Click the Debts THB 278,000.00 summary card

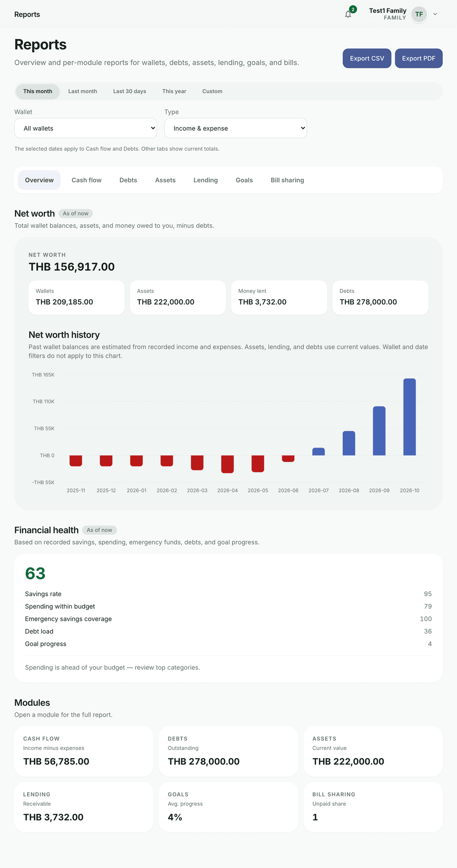click(x=380, y=297)
